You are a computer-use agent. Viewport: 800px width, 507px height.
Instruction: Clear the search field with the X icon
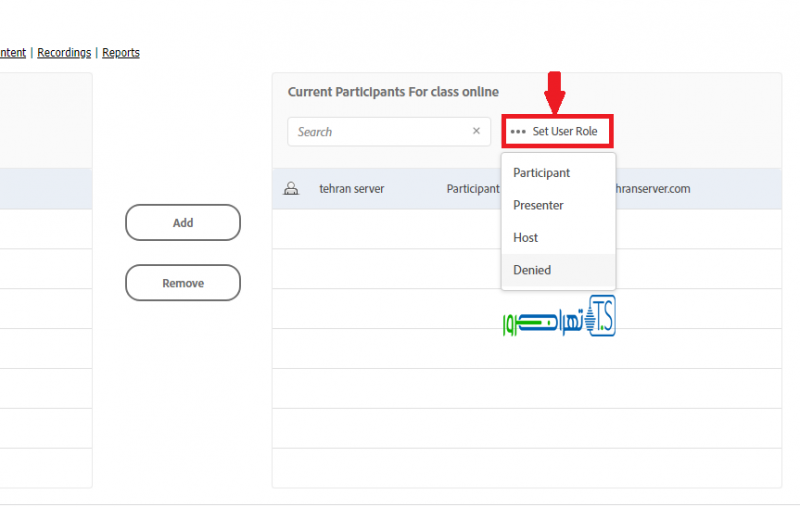point(476,131)
